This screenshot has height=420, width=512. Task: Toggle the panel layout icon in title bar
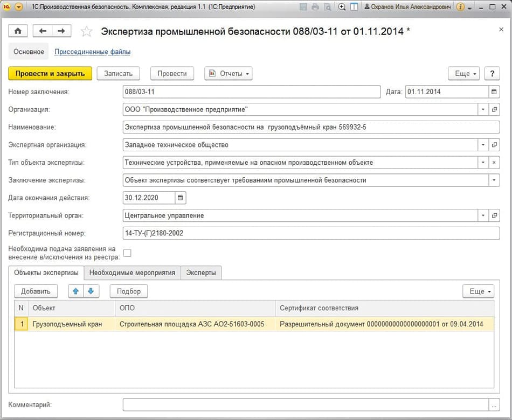pyautogui.click(x=354, y=6)
